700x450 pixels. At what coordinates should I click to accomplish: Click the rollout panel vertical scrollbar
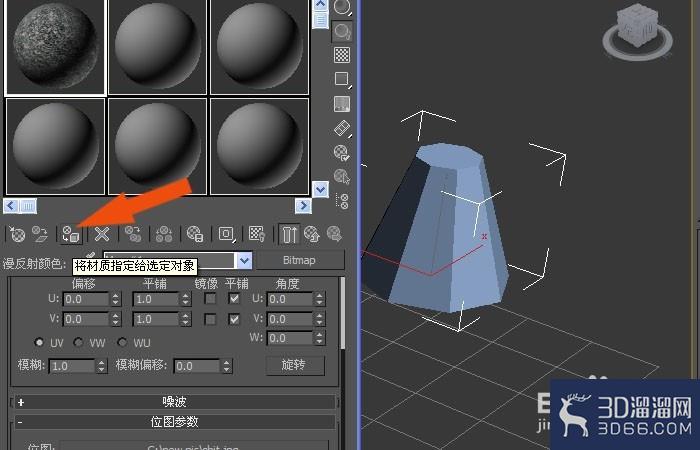(x=342, y=312)
